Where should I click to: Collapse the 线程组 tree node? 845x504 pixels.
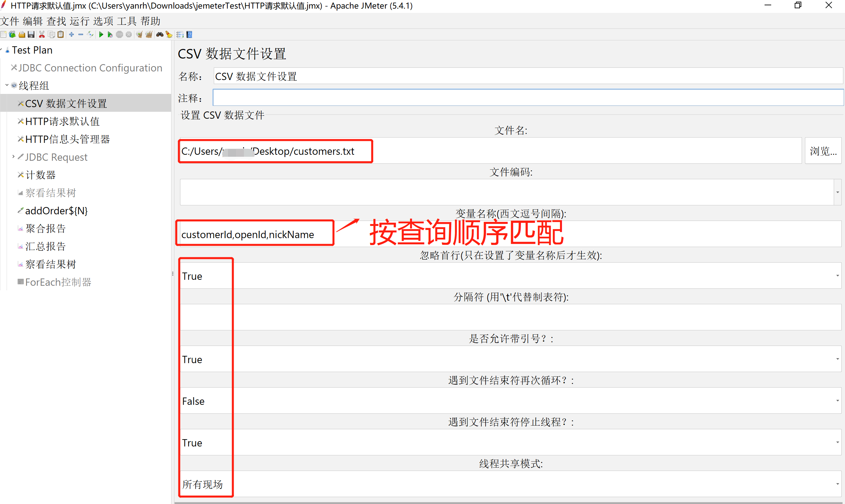7,85
